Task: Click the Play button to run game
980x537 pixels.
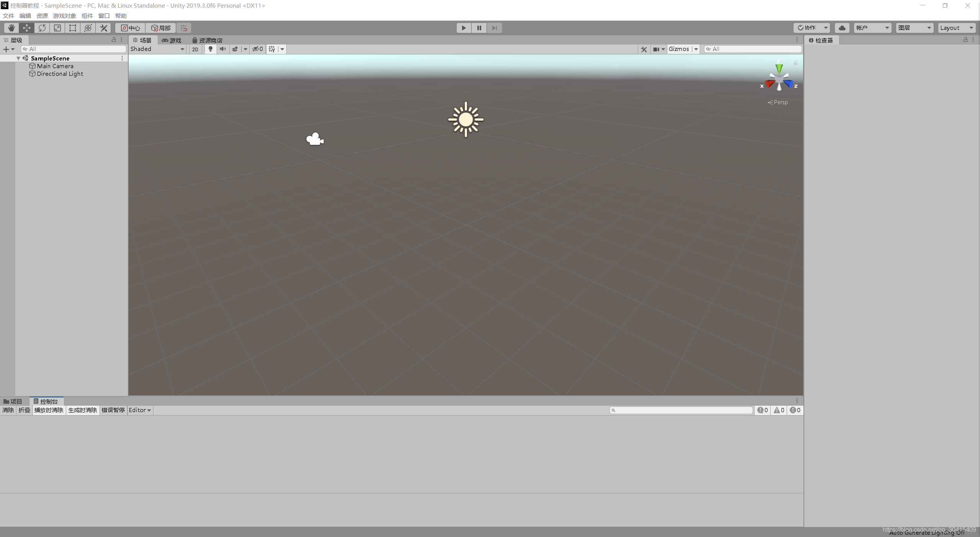Action: coord(463,28)
